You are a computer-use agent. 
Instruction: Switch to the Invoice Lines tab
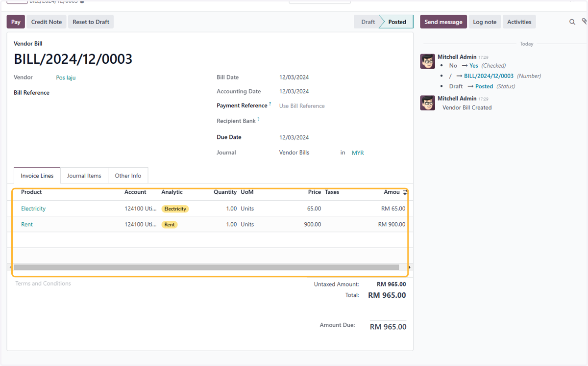click(x=37, y=176)
